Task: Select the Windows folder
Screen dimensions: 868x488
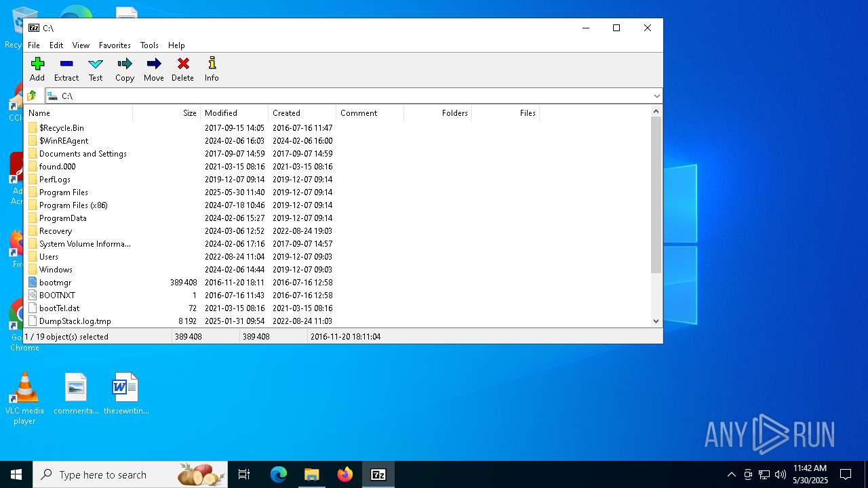Action: click(x=56, y=270)
